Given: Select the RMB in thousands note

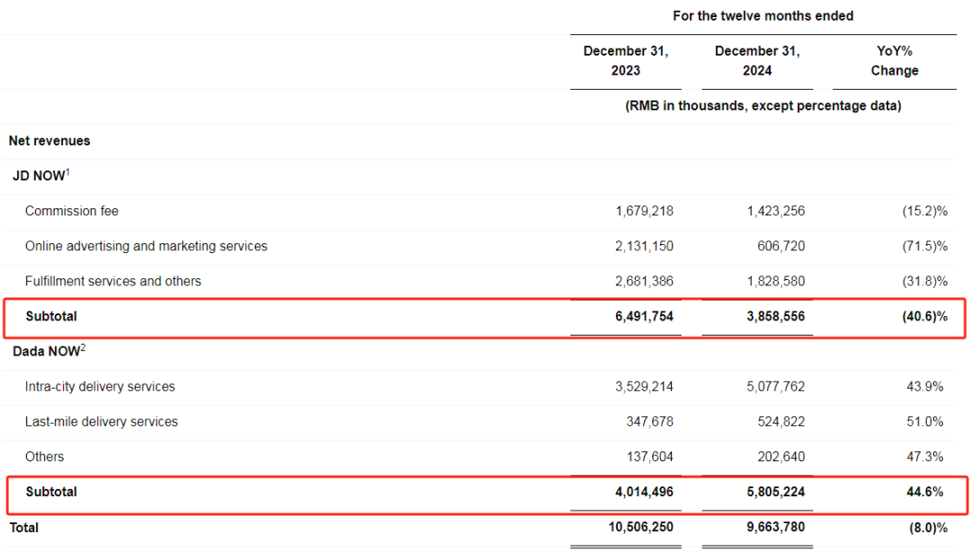Looking at the screenshot, I should [763, 106].
